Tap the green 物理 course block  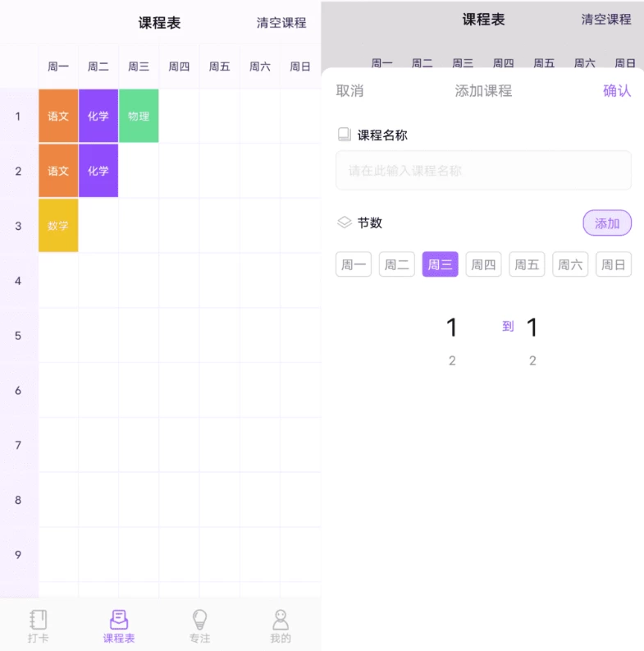point(139,116)
